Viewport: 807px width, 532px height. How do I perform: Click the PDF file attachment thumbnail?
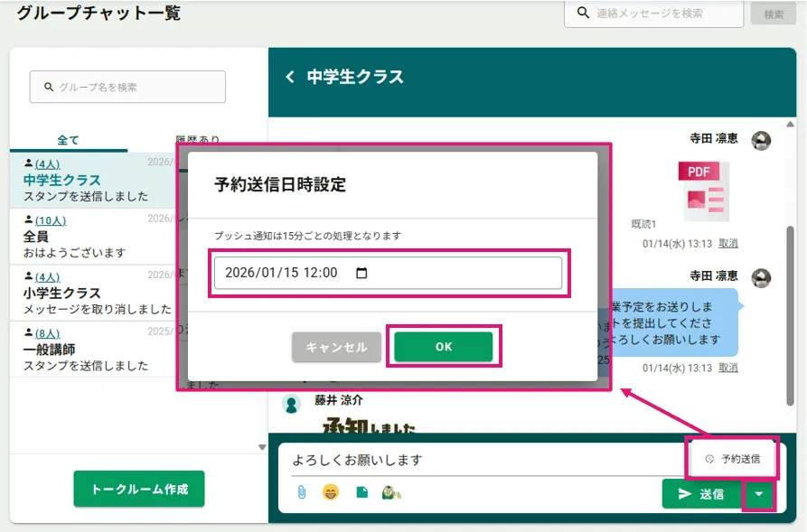703,190
